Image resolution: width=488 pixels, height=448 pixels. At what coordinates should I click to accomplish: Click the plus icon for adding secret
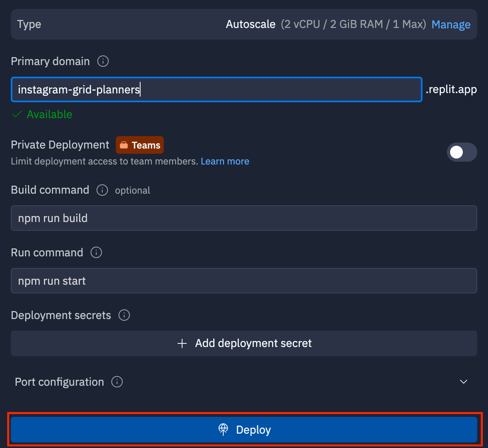point(182,343)
